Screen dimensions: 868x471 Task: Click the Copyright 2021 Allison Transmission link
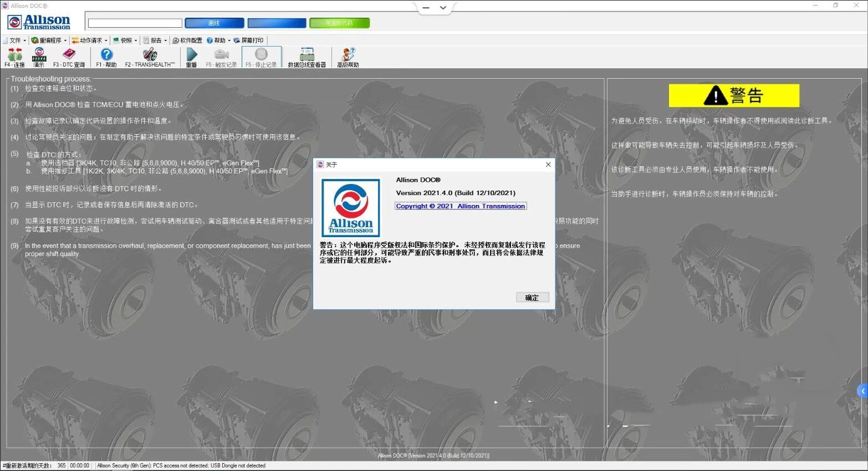click(x=461, y=206)
